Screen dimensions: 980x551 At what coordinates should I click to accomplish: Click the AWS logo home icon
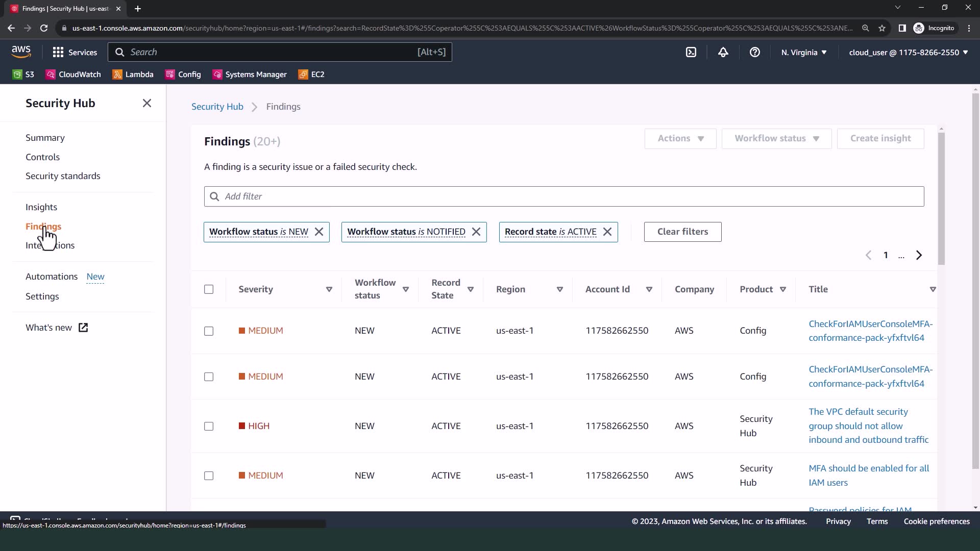pyautogui.click(x=21, y=52)
